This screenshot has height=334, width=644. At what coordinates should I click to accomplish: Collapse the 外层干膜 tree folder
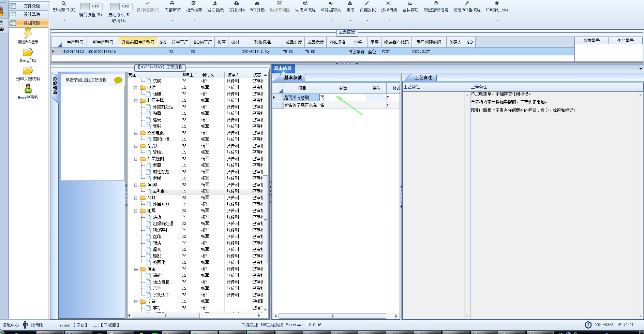pos(136,101)
